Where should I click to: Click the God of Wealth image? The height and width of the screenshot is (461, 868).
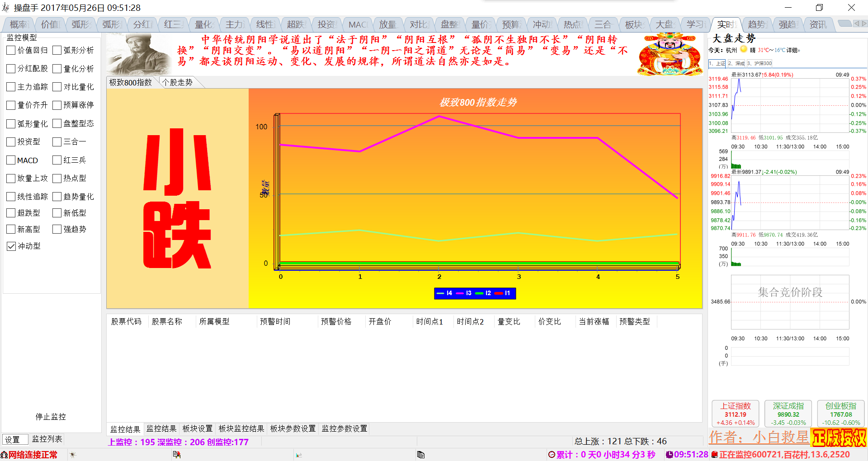click(x=670, y=54)
